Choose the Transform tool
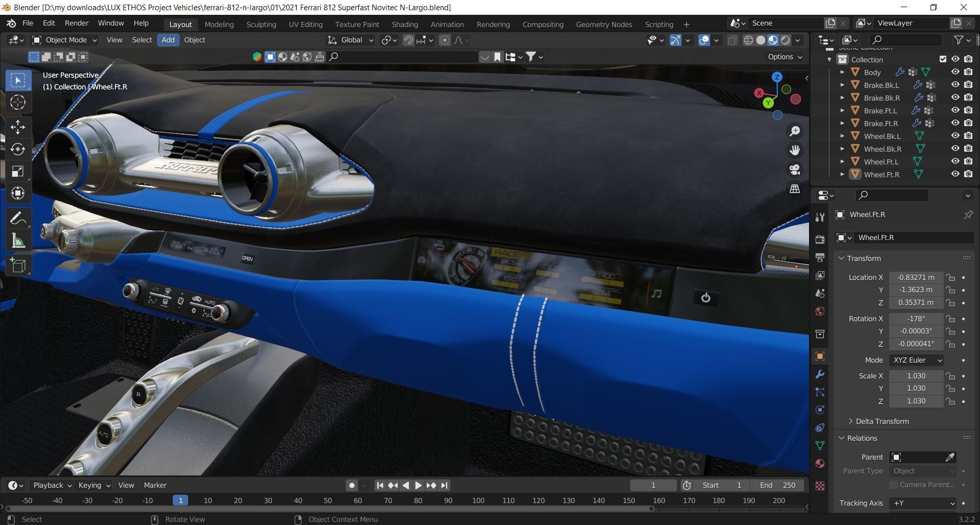The width and height of the screenshot is (980, 525). click(18, 193)
